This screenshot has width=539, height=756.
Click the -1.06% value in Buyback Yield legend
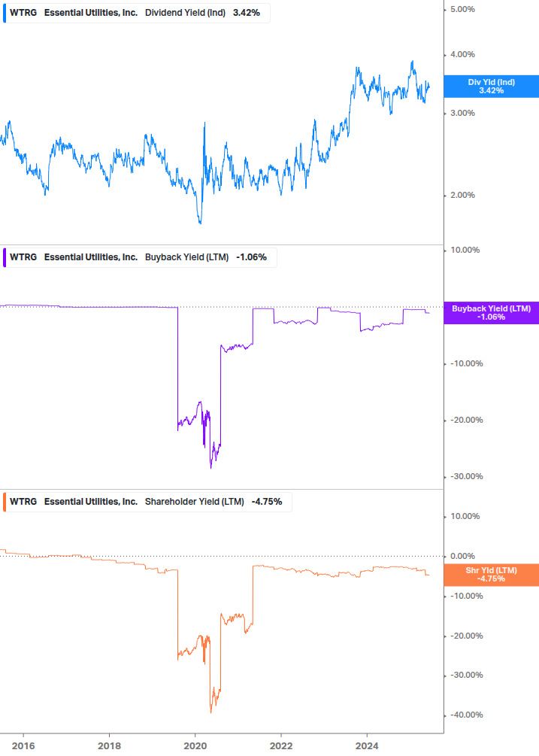tap(251, 257)
